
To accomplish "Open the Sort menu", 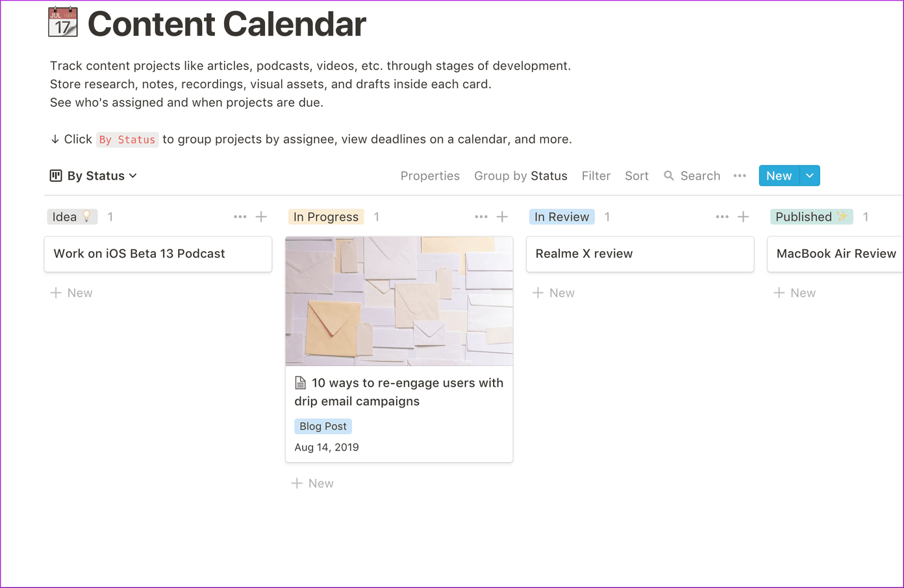I will (636, 176).
